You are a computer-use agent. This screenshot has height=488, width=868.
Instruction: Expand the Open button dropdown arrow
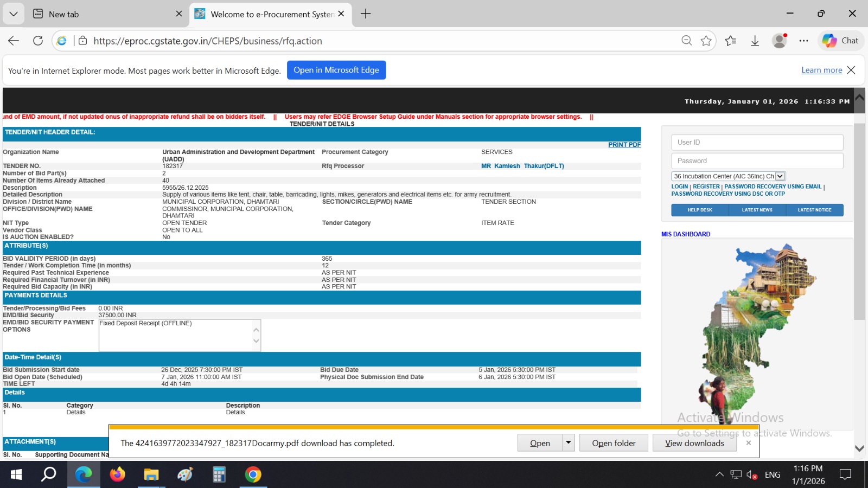pyautogui.click(x=568, y=442)
